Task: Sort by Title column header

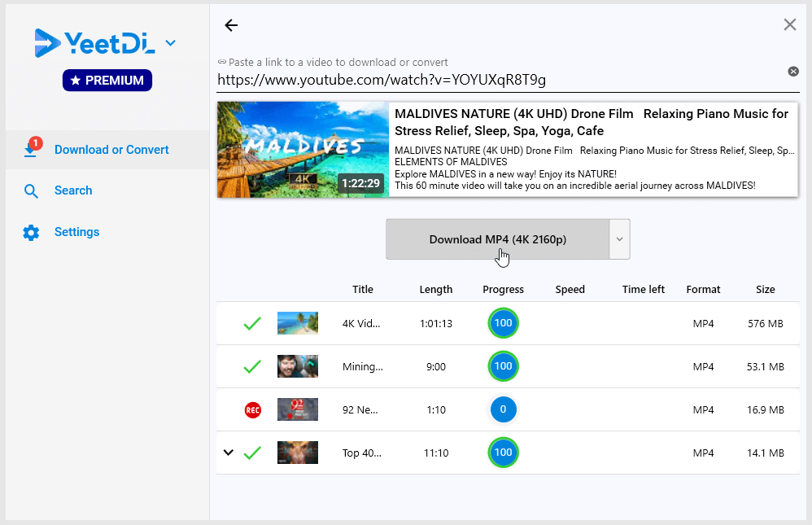Action: (363, 289)
